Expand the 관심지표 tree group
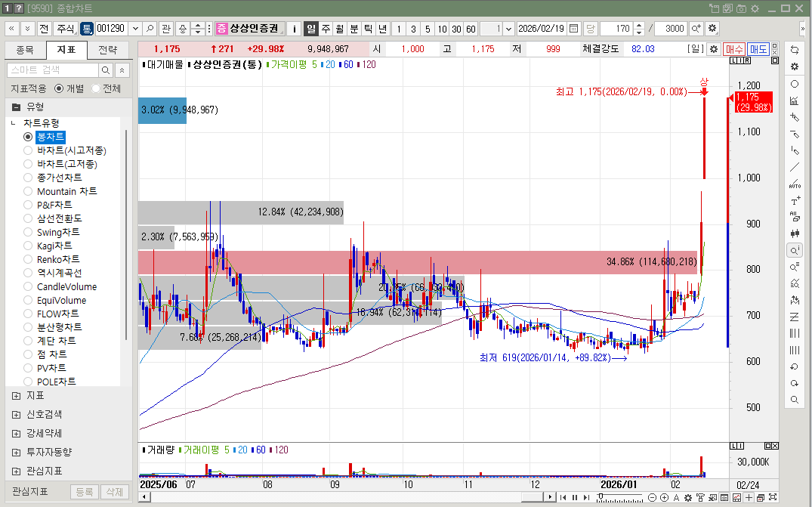Viewport: 812px width, 507px height. tap(16, 471)
